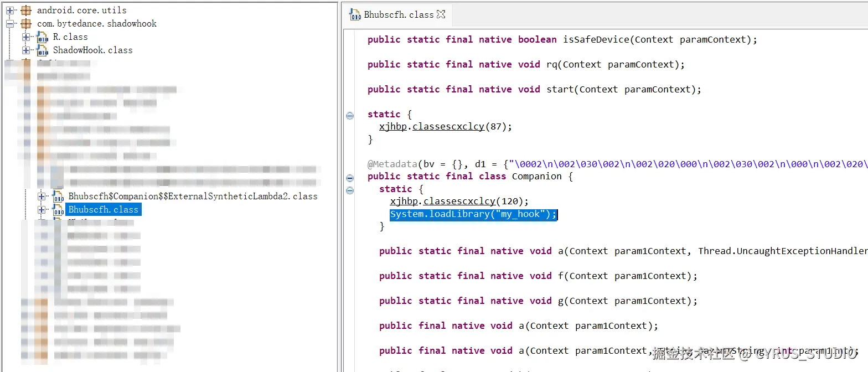Select highlighted Bhubscfh.class tree entry
868x372 pixels.
104,209
